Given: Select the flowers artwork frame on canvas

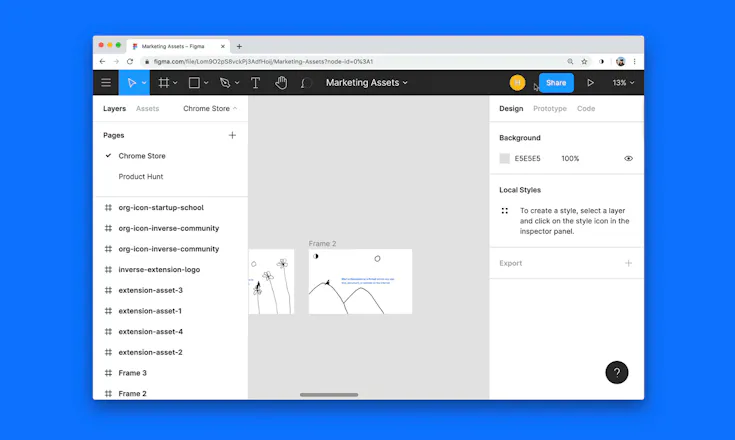Looking at the screenshot, I should (271, 282).
